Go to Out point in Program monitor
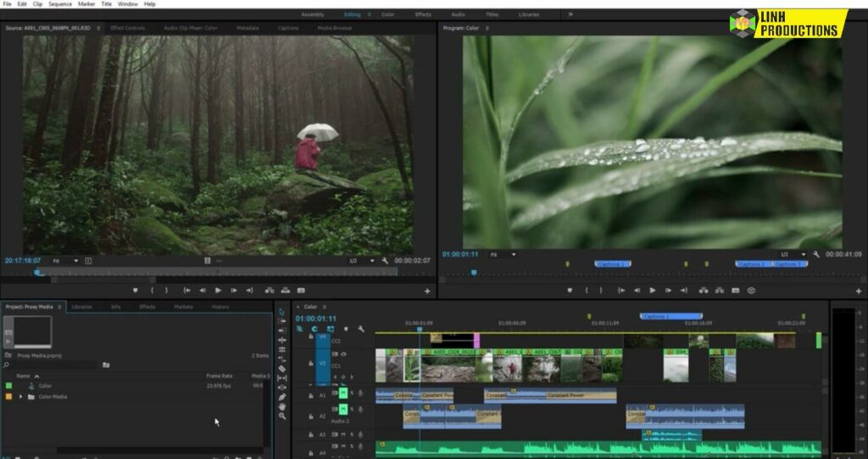 click(x=684, y=290)
